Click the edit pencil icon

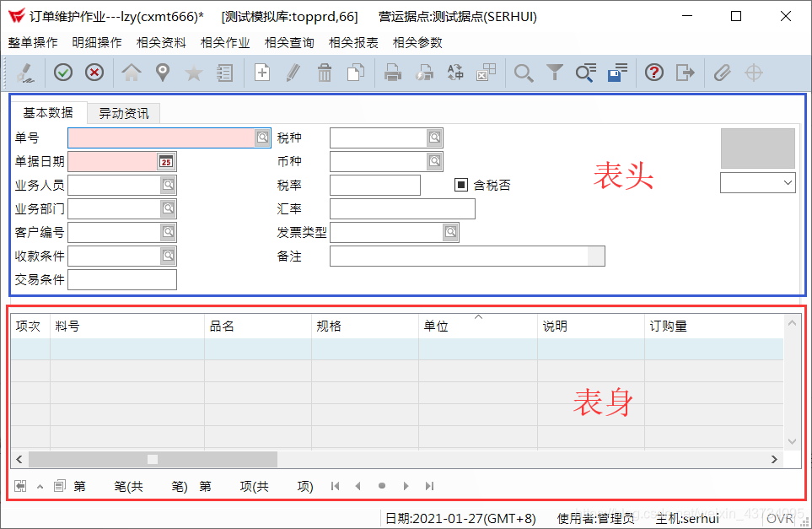point(293,73)
